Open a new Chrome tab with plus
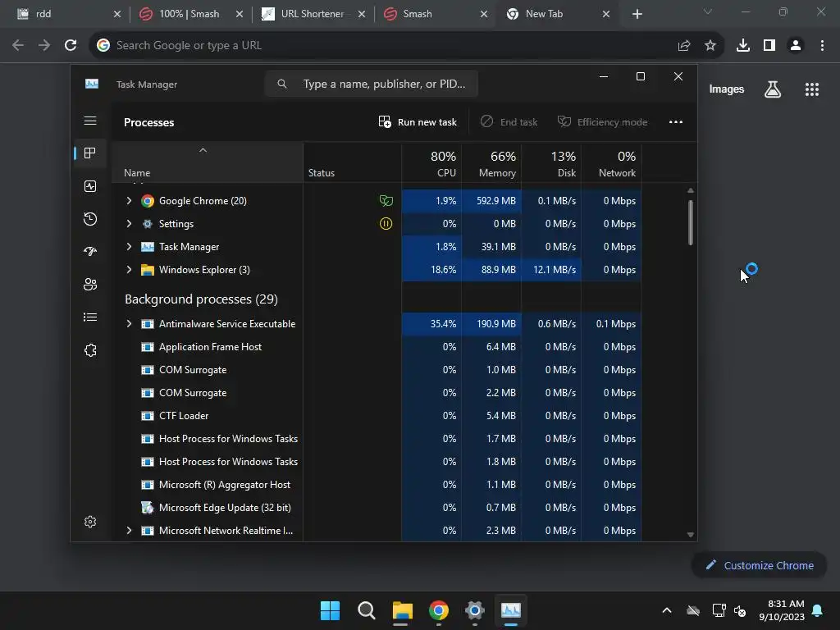Image resolution: width=840 pixels, height=630 pixels. pos(637,14)
